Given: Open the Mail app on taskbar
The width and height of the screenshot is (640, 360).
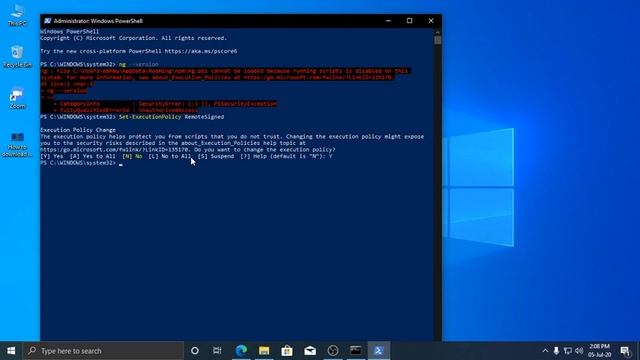Looking at the screenshot, I should tap(310, 351).
